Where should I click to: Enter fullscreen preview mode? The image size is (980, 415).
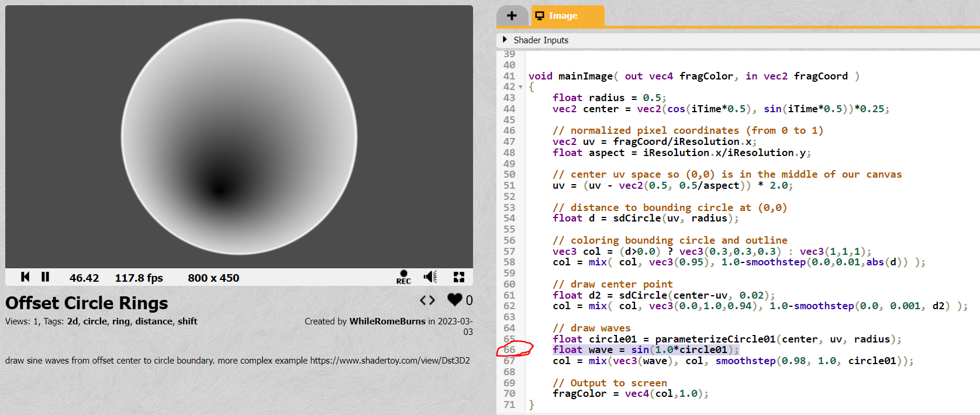coord(459,277)
